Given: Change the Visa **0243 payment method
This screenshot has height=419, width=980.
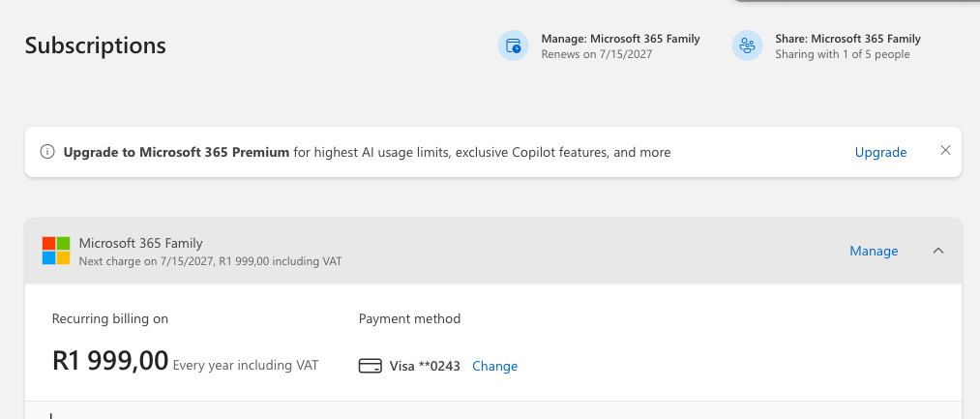Looking at the screenshot, I should tap(494, 366).
